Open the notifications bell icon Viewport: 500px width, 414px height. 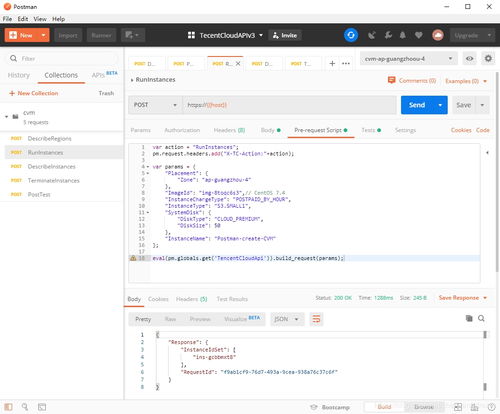[x=403, y=35]
